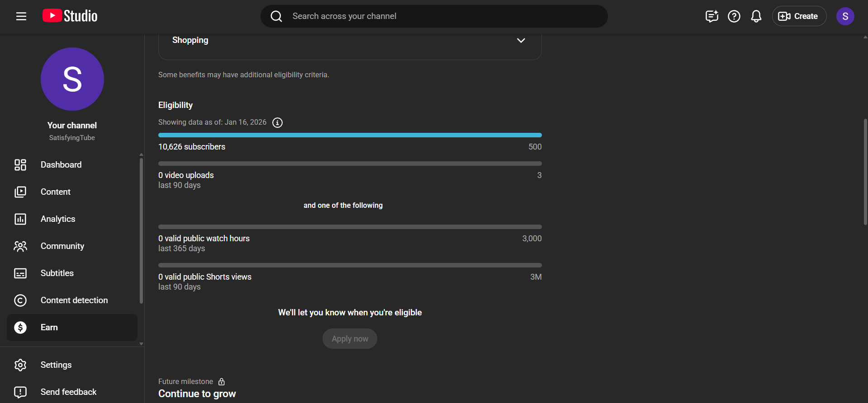Go to Dashboard in the sidebar
This screenshot has width=868, height=403.
click(x=61, y=165)
